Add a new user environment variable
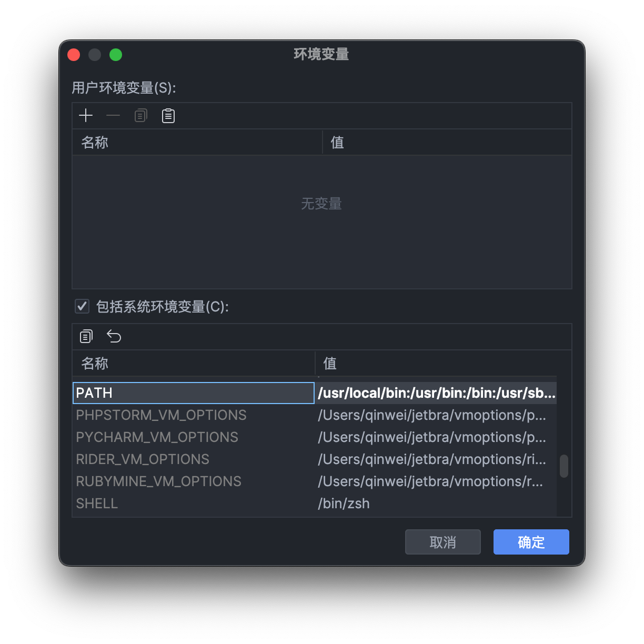 [86, 115]
